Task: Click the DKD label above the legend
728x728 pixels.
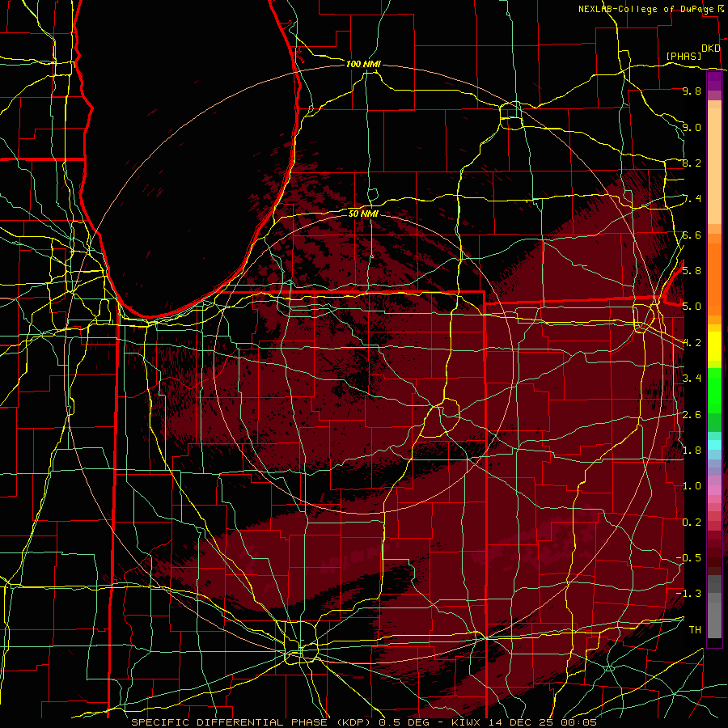Action: pos(711,48)
